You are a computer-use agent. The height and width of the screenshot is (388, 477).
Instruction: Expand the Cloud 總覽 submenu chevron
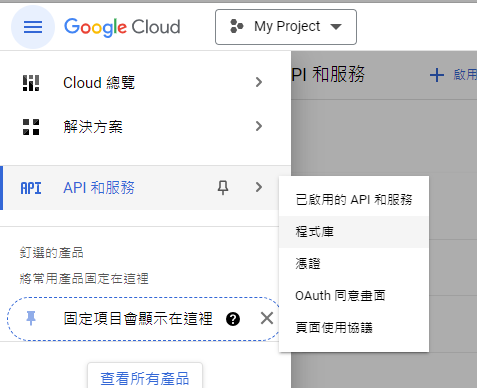[259, 82]
